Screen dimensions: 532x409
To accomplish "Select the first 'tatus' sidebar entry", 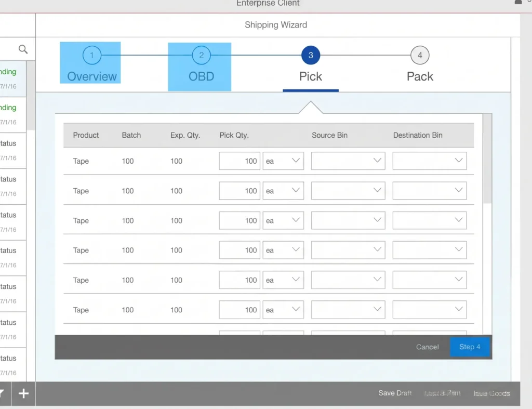I will coord(13,150).
